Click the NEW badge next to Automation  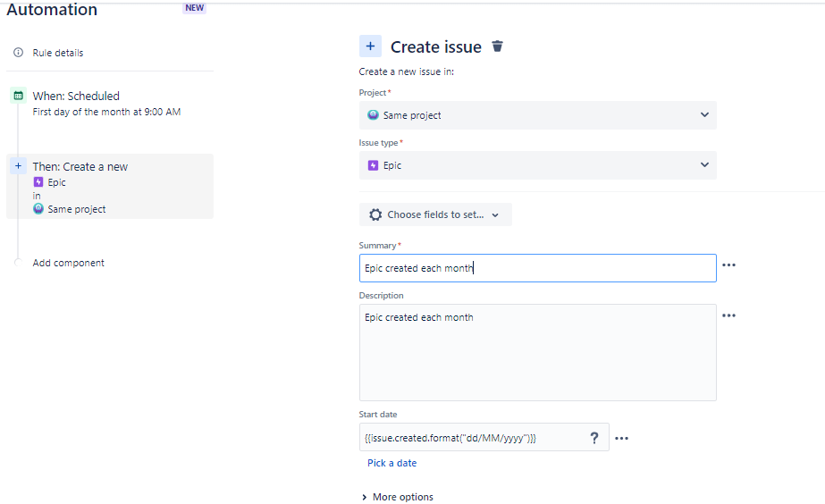(x=194, y=8)
